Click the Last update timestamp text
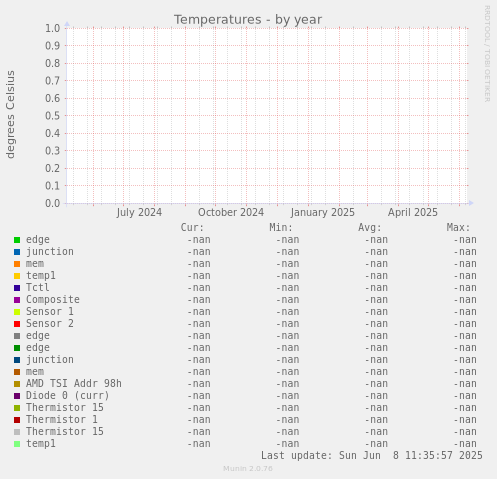Viewport: 497px width, 479px height. [372, 455]
